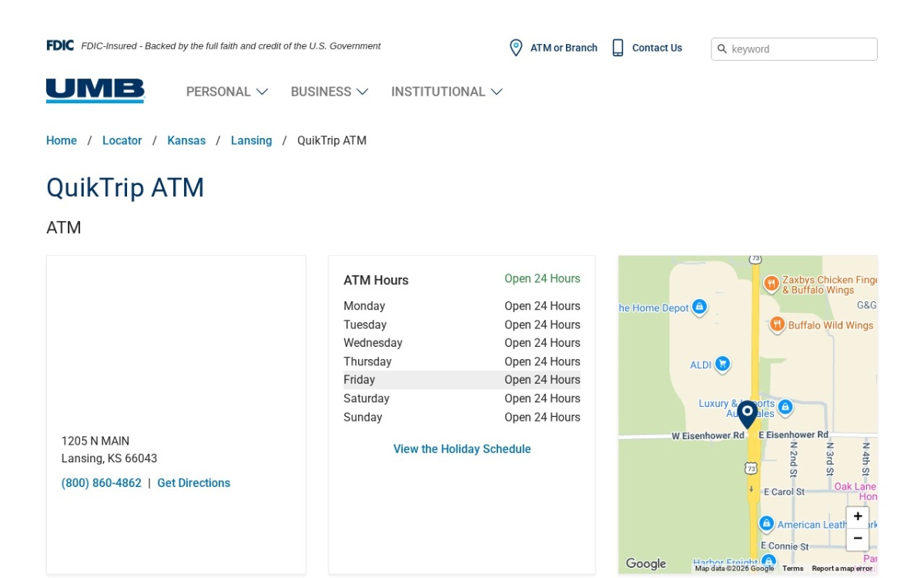Go to Kansas breadcrumb

pyautogui.click(x=186, y=140)
